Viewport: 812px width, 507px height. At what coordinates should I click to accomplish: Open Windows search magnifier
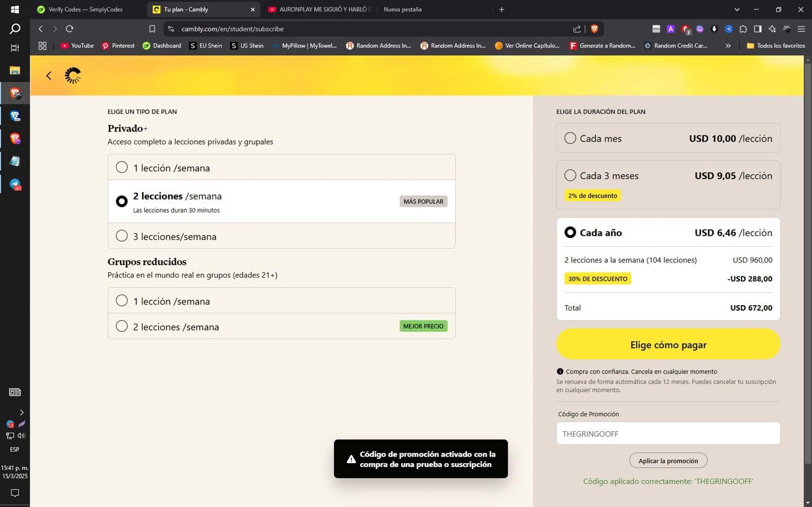15,29
